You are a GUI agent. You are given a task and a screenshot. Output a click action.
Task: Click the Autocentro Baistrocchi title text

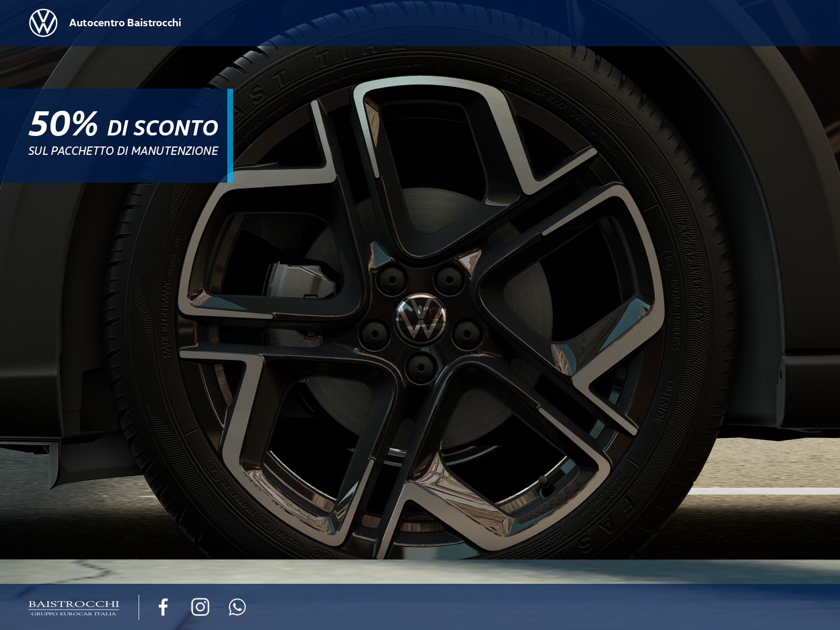125,23
